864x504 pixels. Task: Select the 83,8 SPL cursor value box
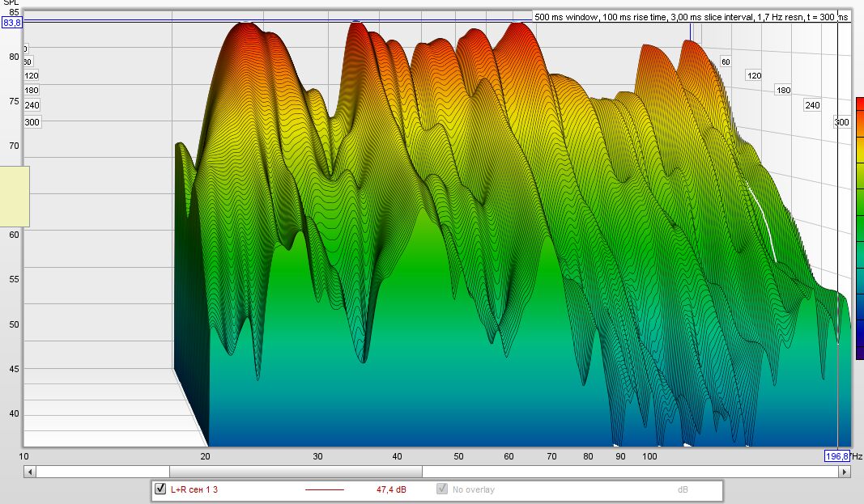(x=12, y=23)
